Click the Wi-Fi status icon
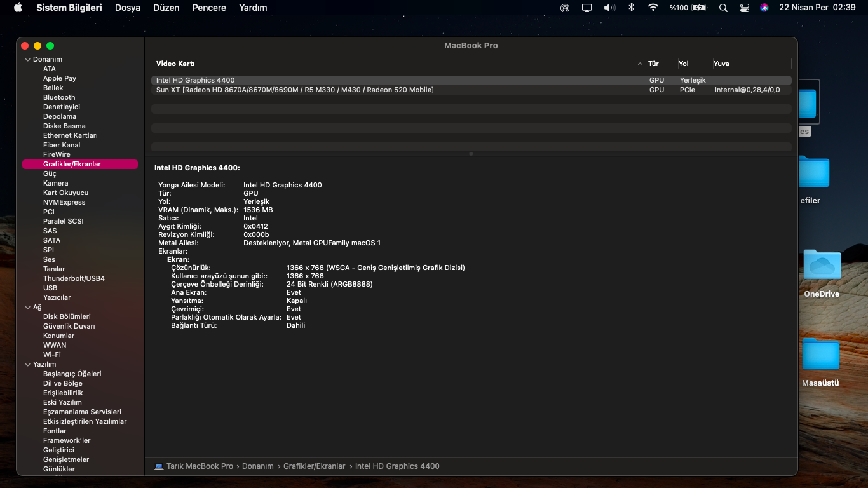Screen dimensions: 868x488 (x=653, y=8)
